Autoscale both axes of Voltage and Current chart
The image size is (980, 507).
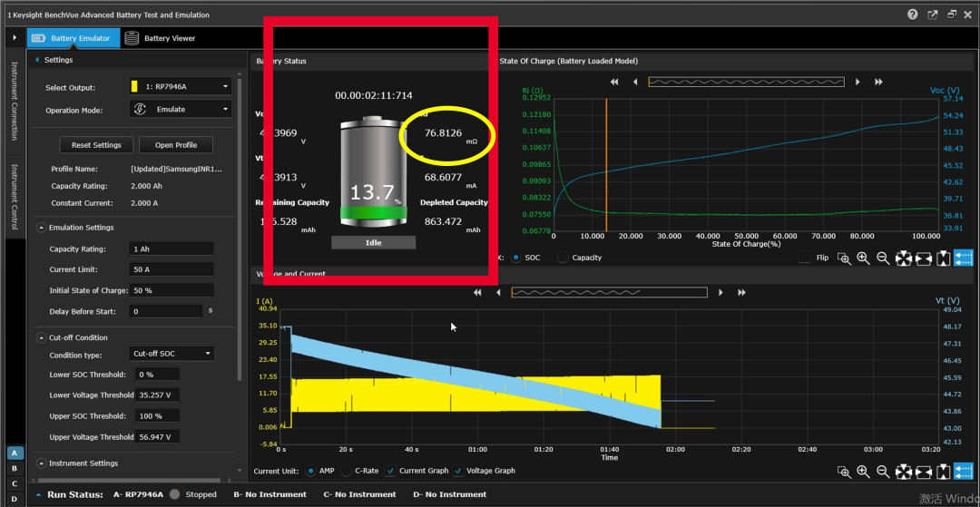[x=903, y=471]
